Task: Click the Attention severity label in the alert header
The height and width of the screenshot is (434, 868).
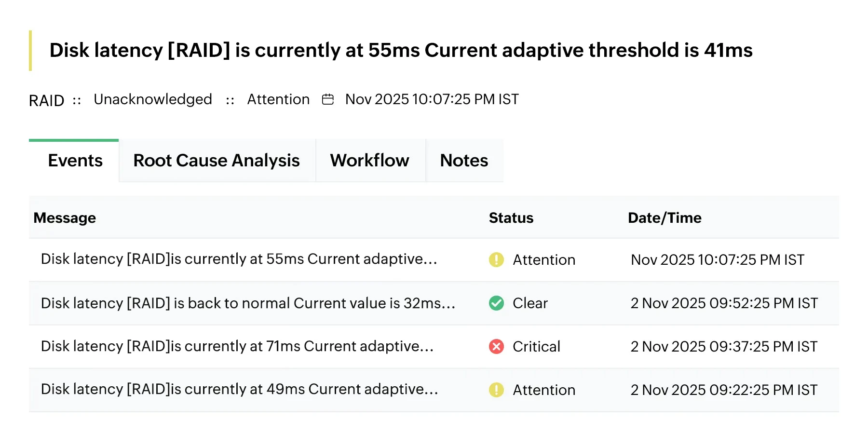Action: coord(278,99)
